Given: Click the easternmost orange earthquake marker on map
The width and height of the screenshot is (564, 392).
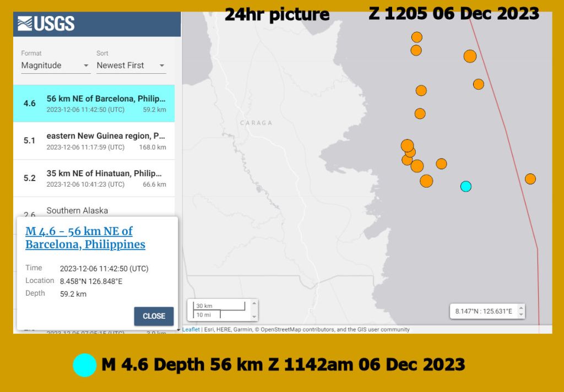Looking at the screenshot, I should 530,179.
